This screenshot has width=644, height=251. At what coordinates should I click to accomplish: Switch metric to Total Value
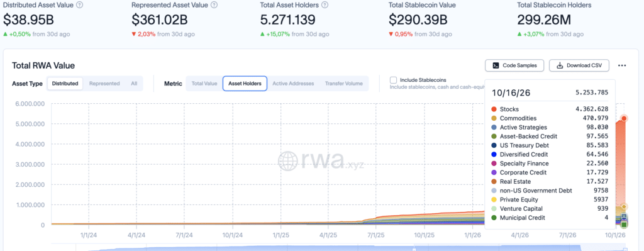(x=204, y=84)
